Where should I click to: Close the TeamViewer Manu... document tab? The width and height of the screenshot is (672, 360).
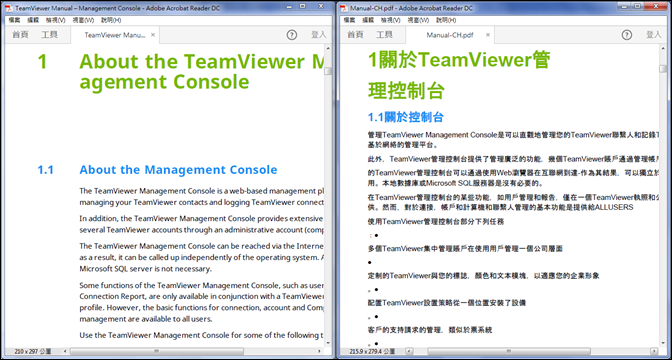coord(153,35)
